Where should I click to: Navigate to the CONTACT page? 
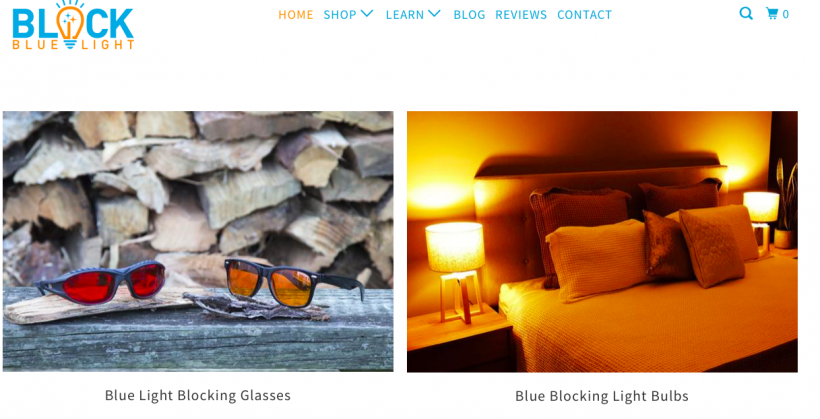point(584,15)
